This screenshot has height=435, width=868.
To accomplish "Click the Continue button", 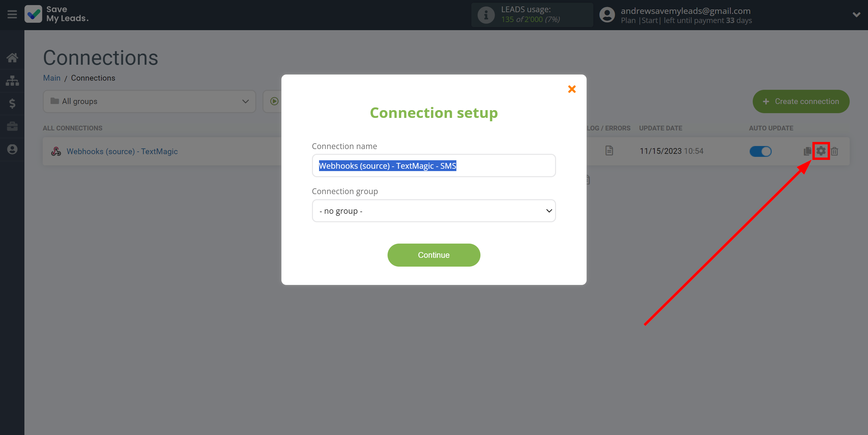I will (x=433, y=255).
